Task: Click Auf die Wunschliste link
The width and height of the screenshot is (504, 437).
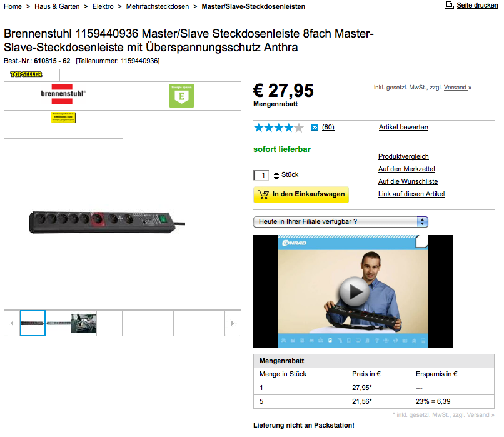Action: pos(408,181)
